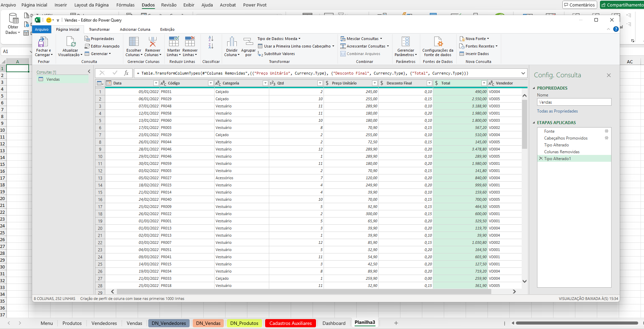This screenshot has height=329, width=644.
Task: Click Obter Dados in Excel ribbon
Action: click(x=13, y=24)
